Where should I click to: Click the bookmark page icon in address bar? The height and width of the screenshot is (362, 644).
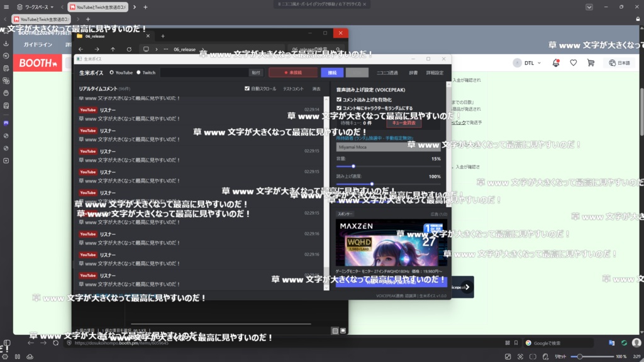516,342
